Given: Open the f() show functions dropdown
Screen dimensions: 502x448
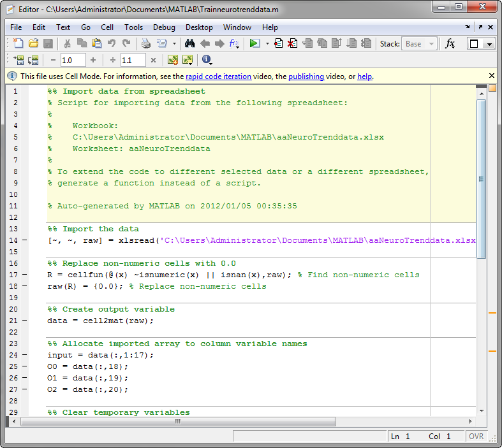Looking at the screenshot, I should (234, 43).
